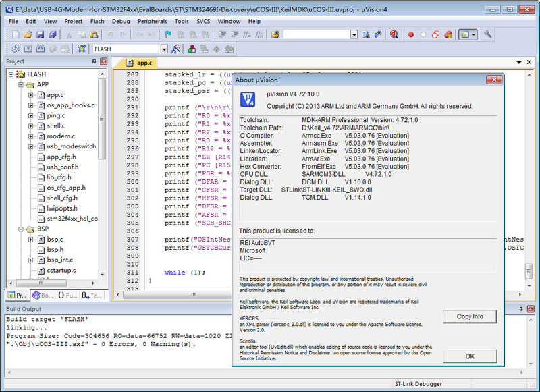
Task: Select shell_cfg.h in the project tree
Action: (62, 198)
